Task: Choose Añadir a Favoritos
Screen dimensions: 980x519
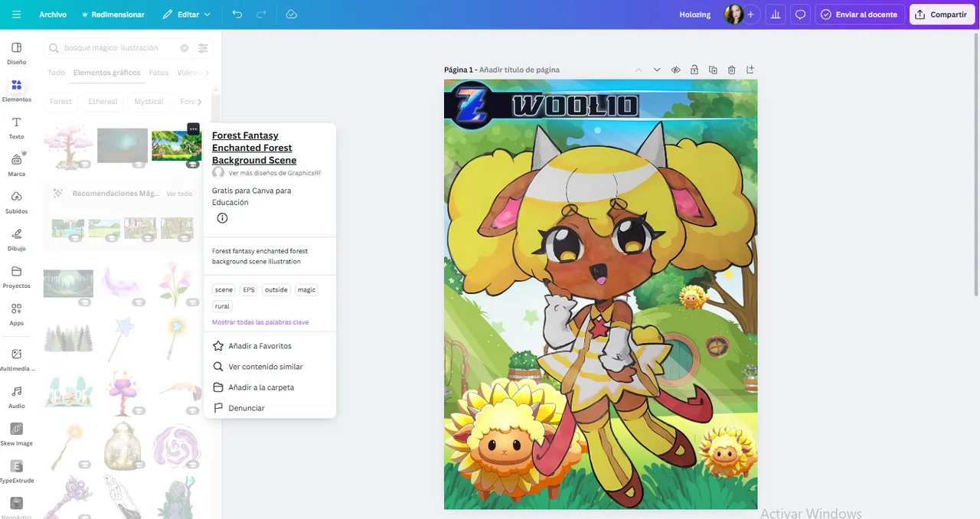Action: [x=269, y=346]
